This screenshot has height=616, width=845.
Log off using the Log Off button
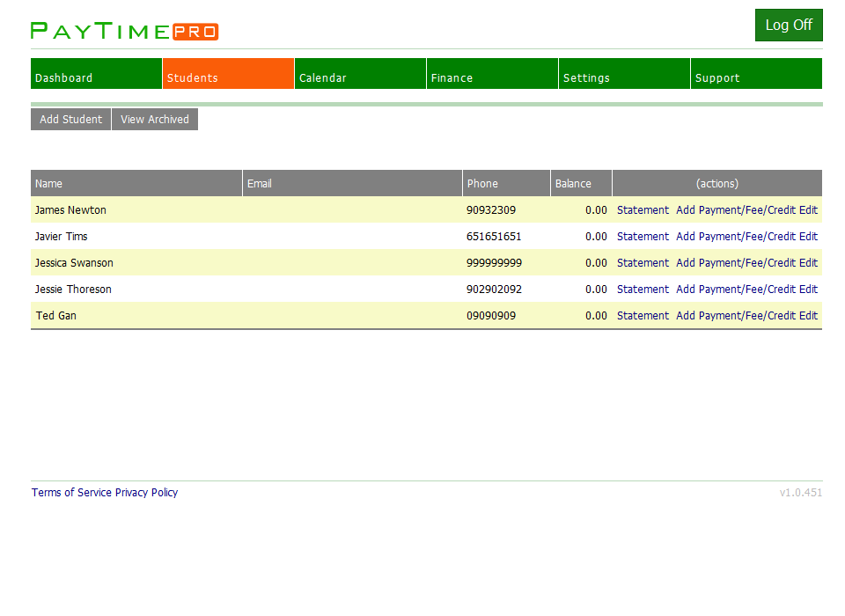click(x=789, y=25)
